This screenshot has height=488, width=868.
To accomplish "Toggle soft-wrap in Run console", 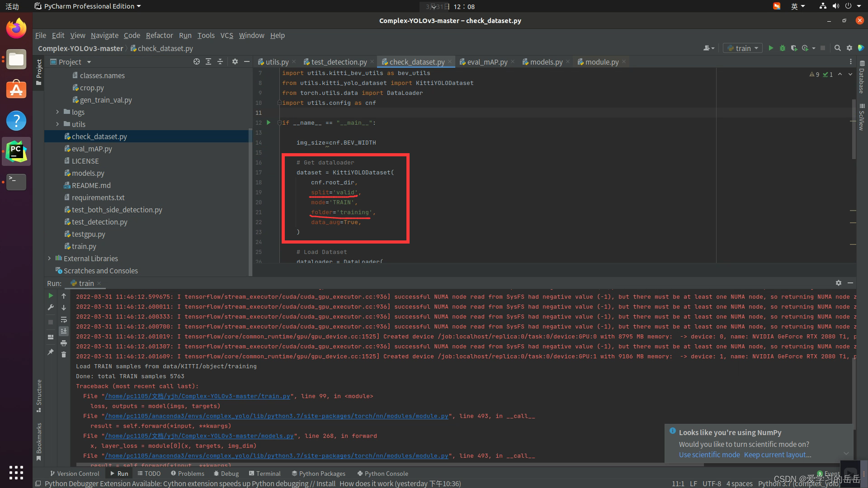I will pos(64,319).
